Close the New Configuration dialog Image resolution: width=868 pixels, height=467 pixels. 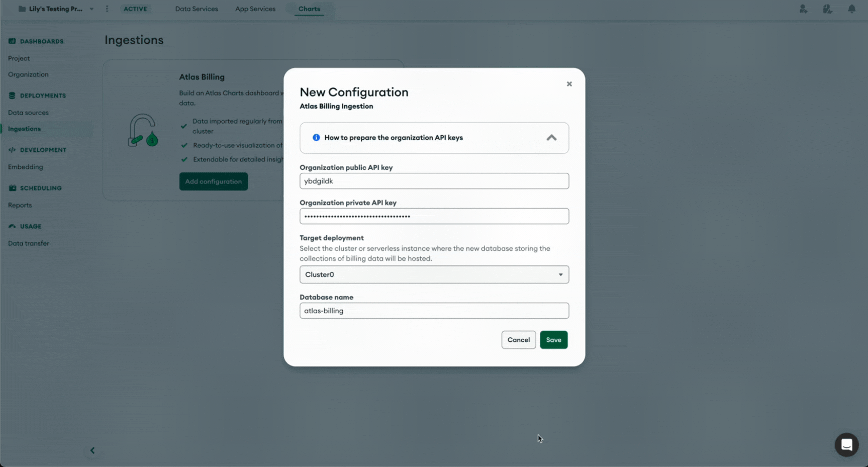pyautogui.click(x=569, y=84)
